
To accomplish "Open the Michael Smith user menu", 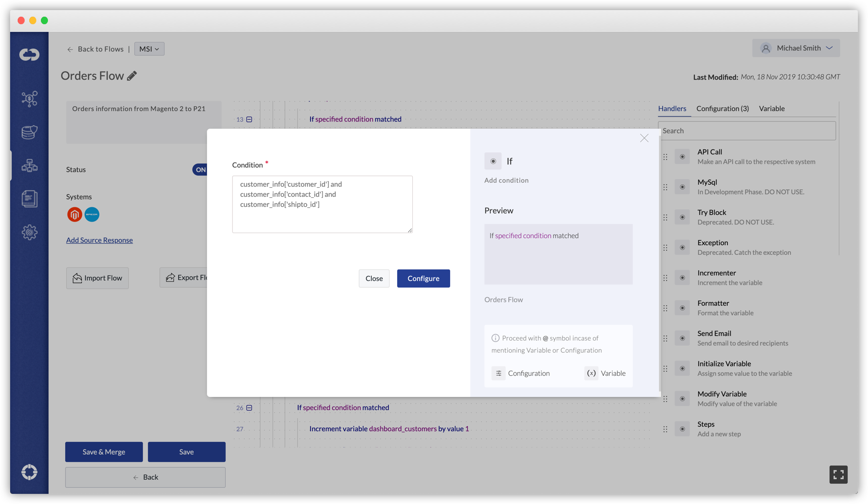I will (796, 48).
